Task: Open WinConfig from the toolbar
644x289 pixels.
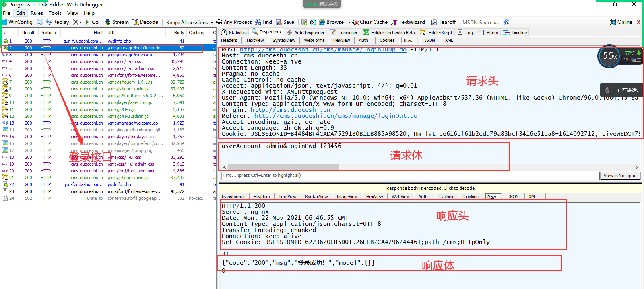Action: point(17,22)
